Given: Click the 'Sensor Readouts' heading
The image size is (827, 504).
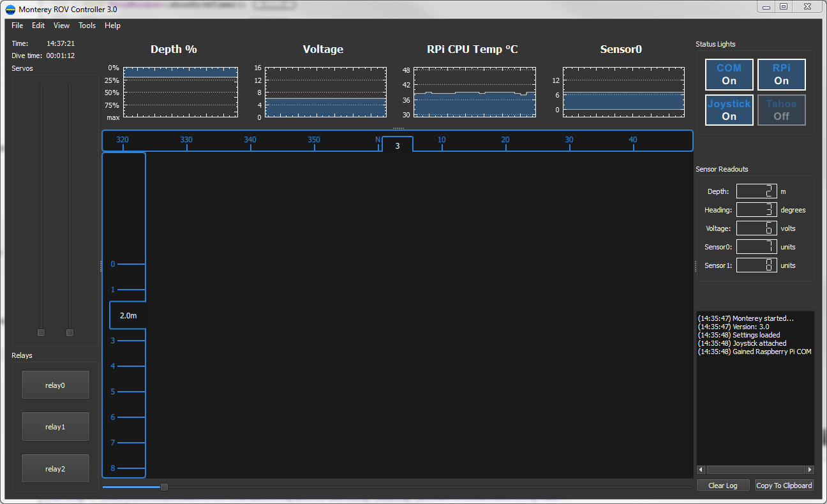Looking at the screenshot, I should click(722, 169).
